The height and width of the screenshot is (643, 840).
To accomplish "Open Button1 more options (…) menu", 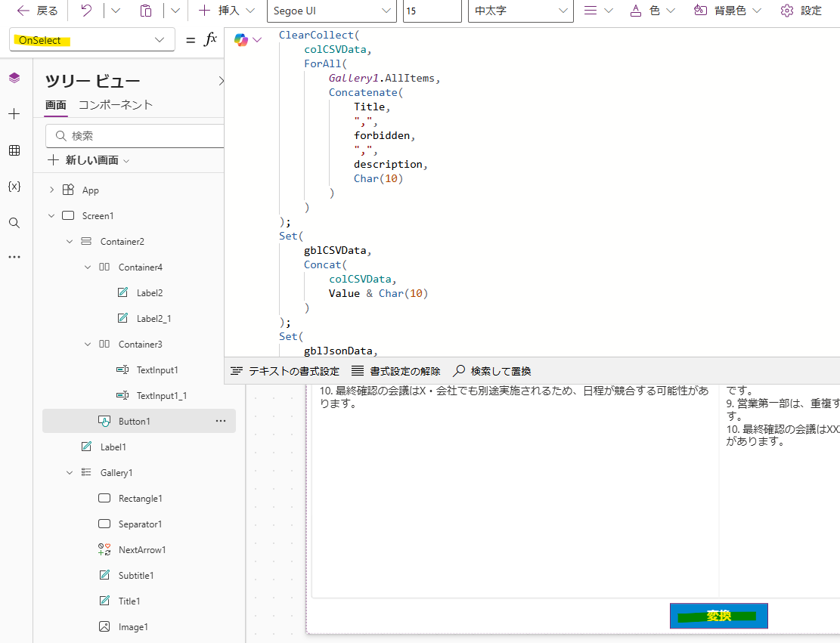I will 221,421.
